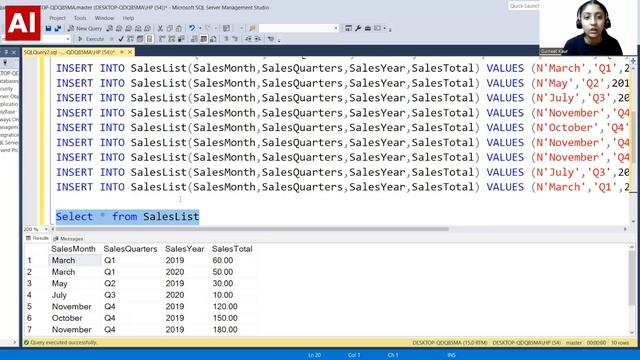The width and height of the screenshot is (640, 360).
Task: Click the Analysis Services XMLA Query icon
Action: click(138, 28)
